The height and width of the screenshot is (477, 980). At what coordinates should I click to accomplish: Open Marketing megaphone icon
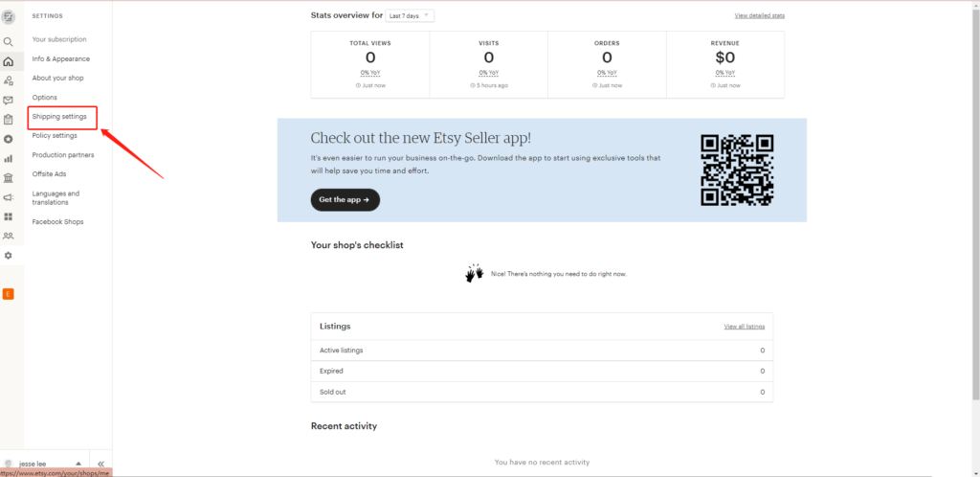pyautogui.click(x=8, y=197)
